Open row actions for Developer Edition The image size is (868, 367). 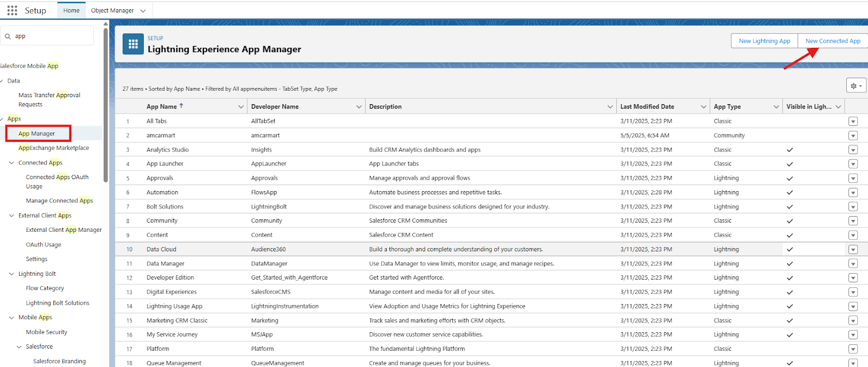pos(853,278)
